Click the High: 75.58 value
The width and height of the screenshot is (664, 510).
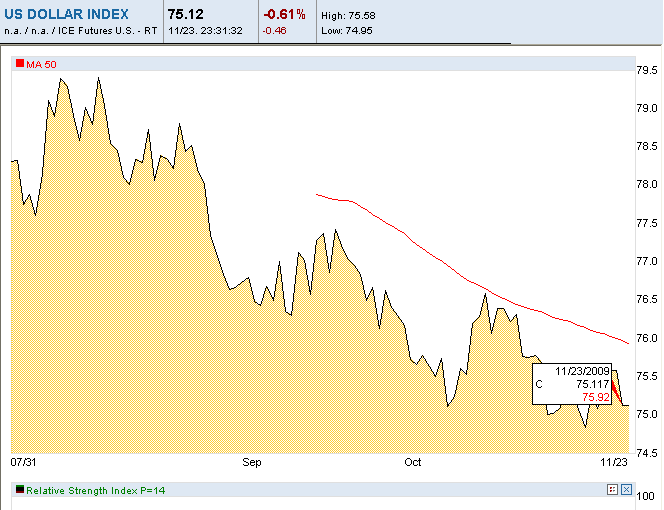pos(347,17)
